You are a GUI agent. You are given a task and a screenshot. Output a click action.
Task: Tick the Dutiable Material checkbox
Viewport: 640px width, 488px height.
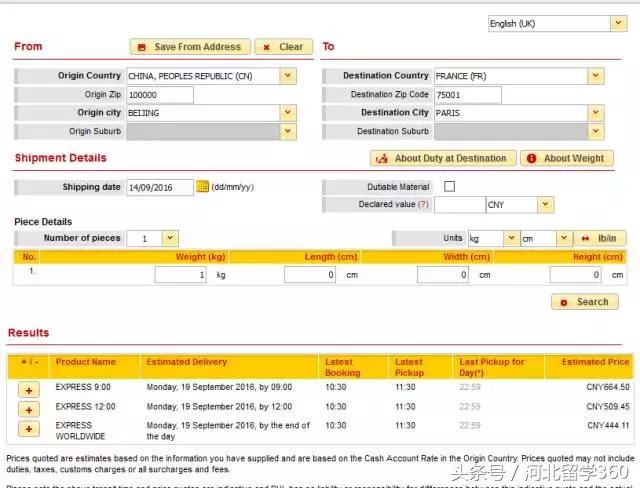click(x=449, y=187)
